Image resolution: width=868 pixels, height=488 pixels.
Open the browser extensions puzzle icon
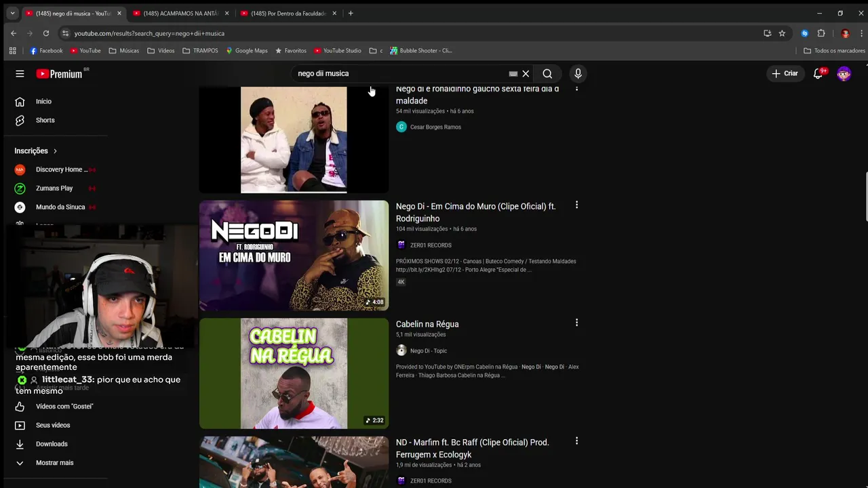point(821,33)
